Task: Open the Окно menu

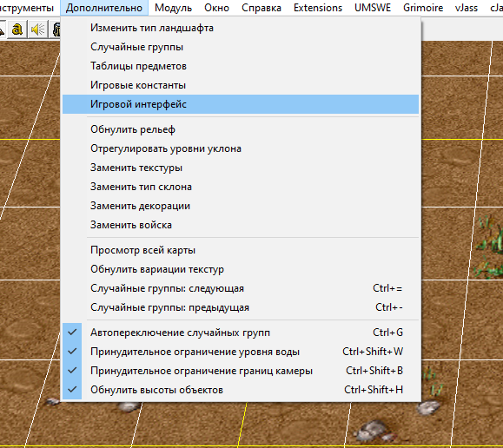Action: tap(216, 8)
